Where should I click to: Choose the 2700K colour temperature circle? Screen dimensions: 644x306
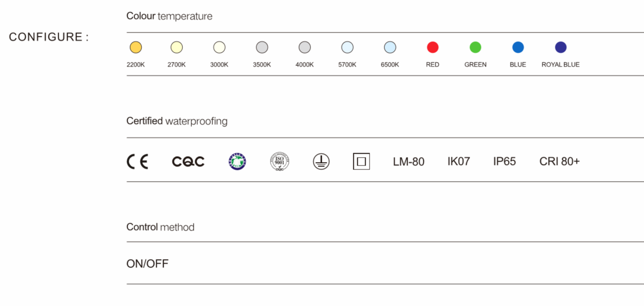(176, 47)
